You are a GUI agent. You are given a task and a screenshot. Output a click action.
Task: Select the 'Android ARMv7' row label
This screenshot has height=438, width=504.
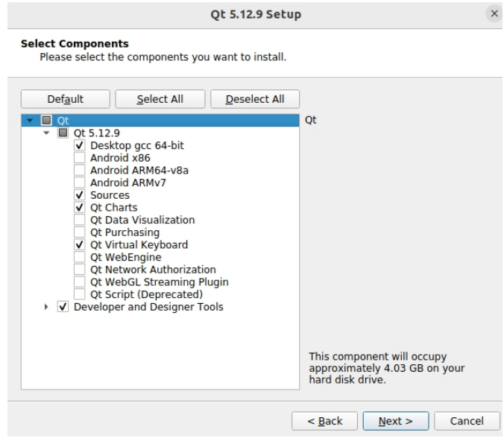(128, 182)
